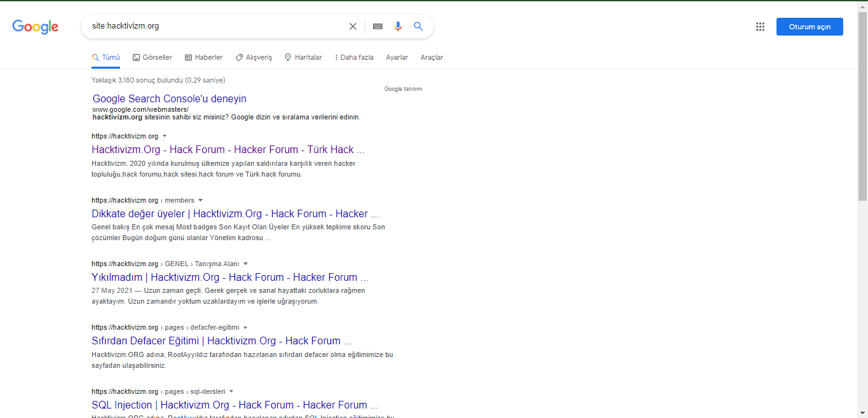Open the on-screen keyboard input tool

377,26
